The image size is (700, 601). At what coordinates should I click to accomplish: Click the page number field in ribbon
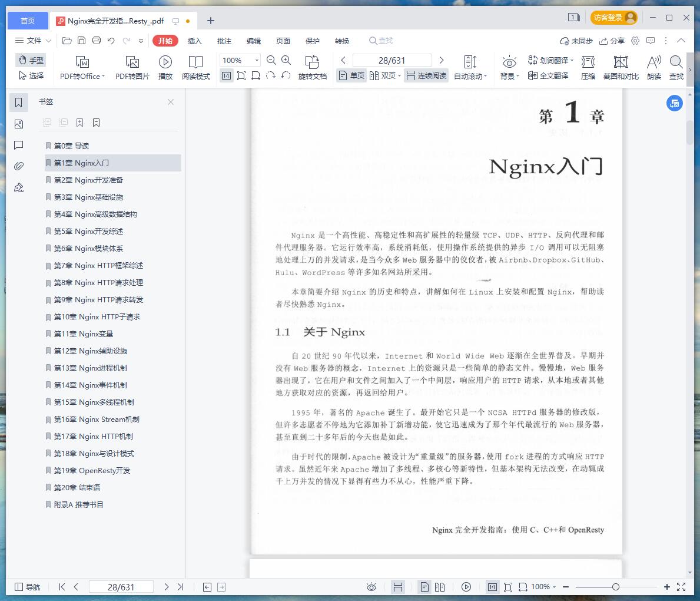coord(392,60)
